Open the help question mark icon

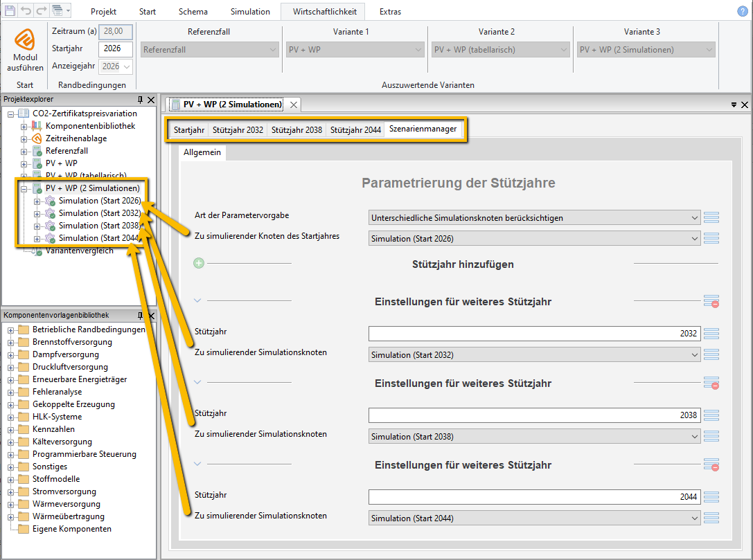coord(743,12)
